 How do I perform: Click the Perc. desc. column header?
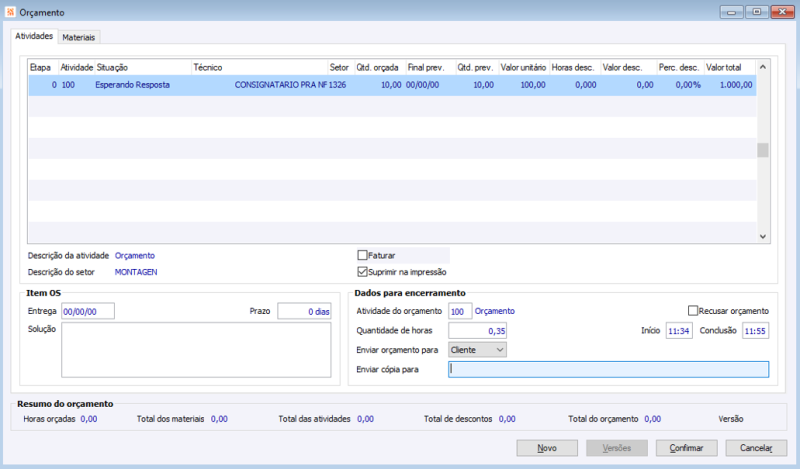(x=681, y=67)
